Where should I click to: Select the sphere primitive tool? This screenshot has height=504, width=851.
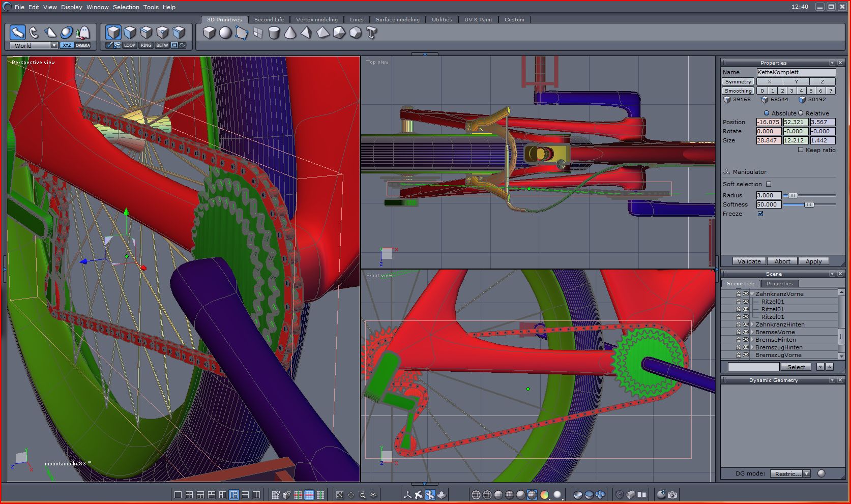click(225, 33)
